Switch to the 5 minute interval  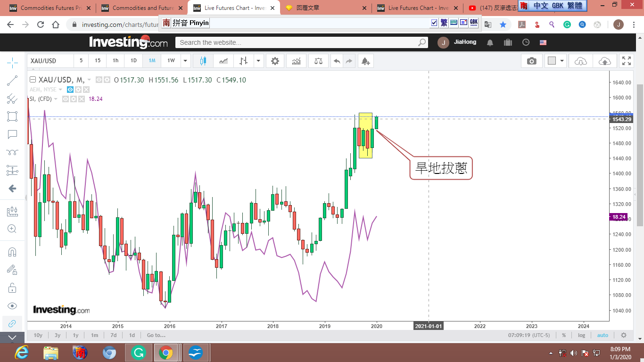[81, 61]
